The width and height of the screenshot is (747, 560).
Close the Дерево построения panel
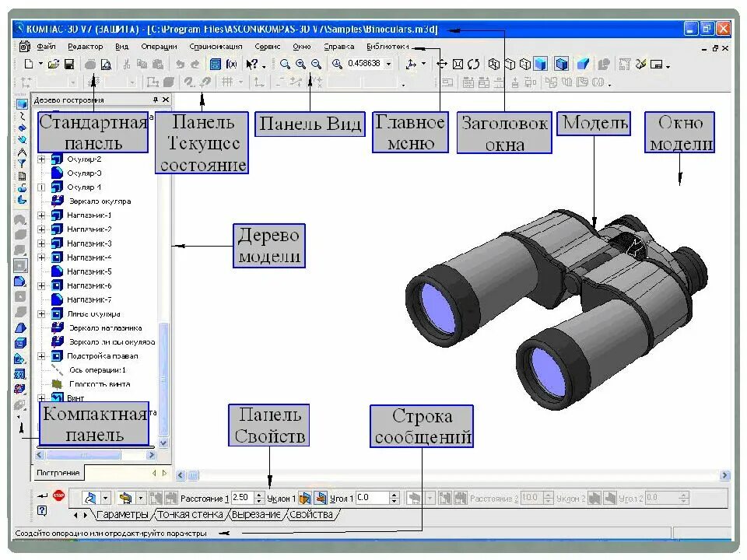point(165,100)
